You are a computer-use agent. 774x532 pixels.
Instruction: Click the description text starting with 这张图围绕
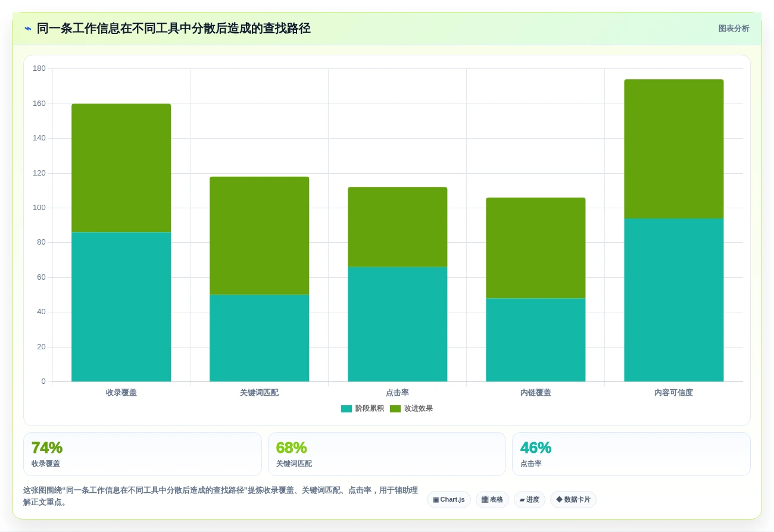tap(220, 496)
